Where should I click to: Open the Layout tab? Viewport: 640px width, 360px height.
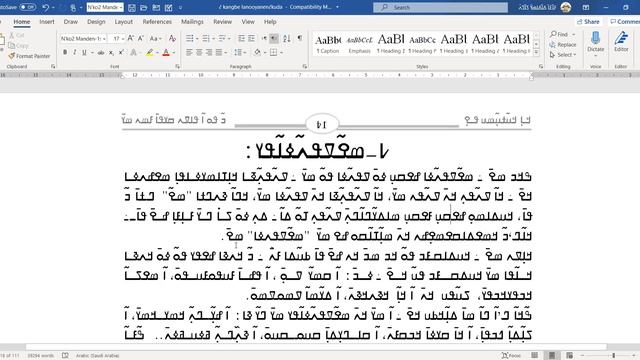tap(123, 22)
